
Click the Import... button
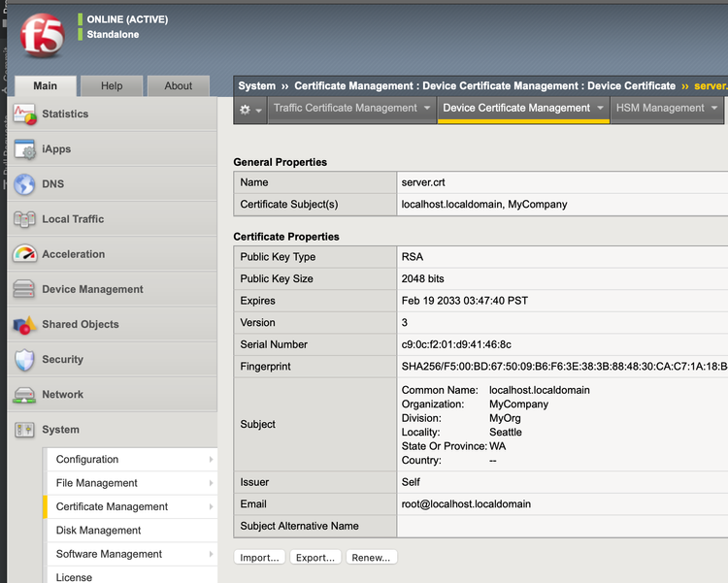[x=260, y=558]
